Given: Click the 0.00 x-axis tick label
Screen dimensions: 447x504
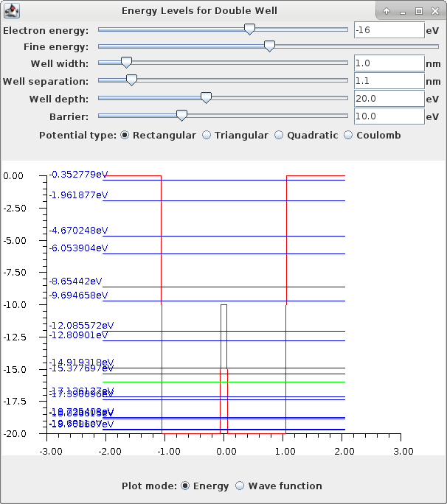Looking at the screenshot, I should coord(226,451).
